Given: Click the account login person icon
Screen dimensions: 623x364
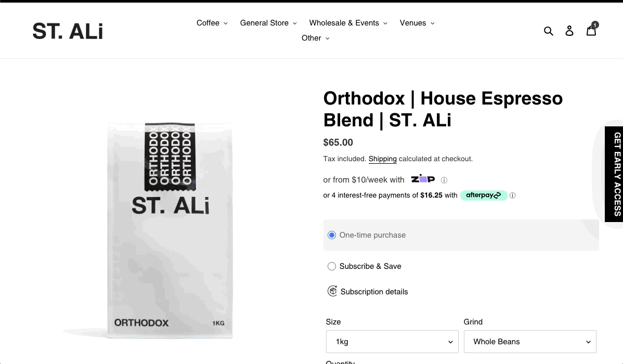Looking at the screenshot, I should [x=569, y=31].
